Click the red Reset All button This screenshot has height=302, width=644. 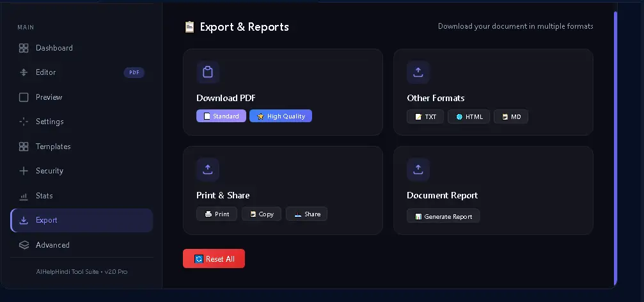click(214, 259)
